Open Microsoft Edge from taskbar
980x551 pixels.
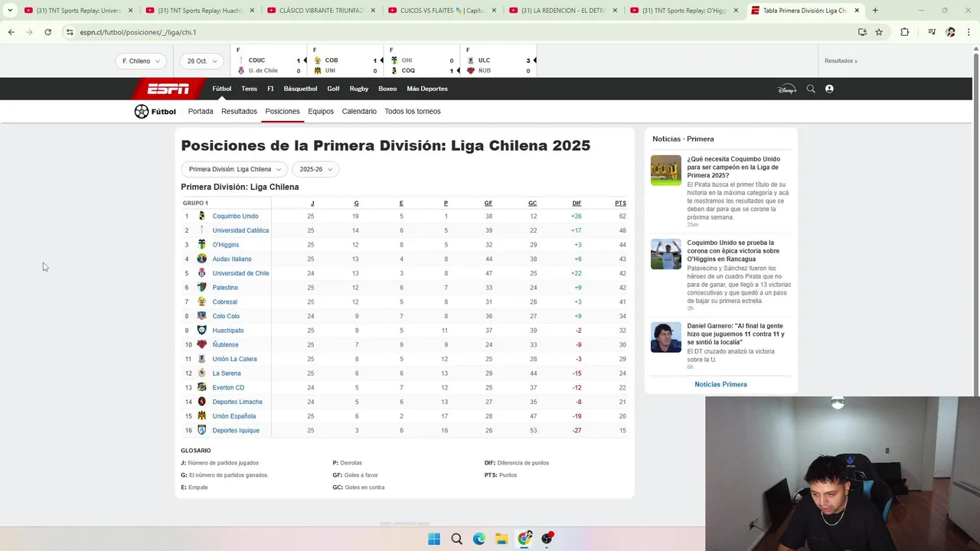tap(479, 539)
